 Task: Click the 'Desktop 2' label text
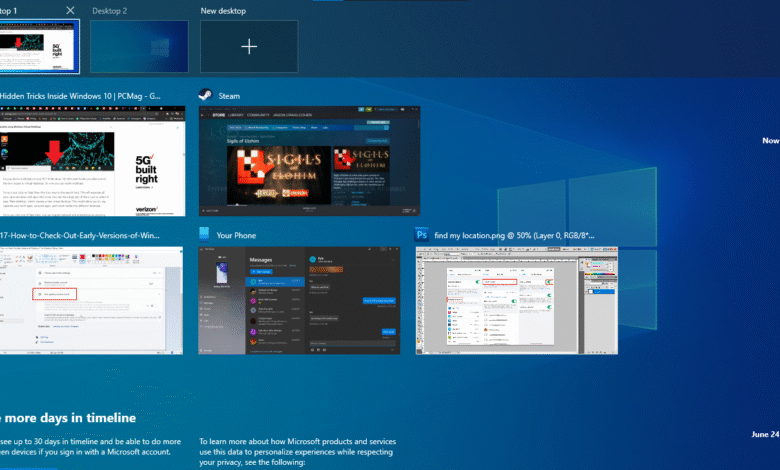[110, 10]
